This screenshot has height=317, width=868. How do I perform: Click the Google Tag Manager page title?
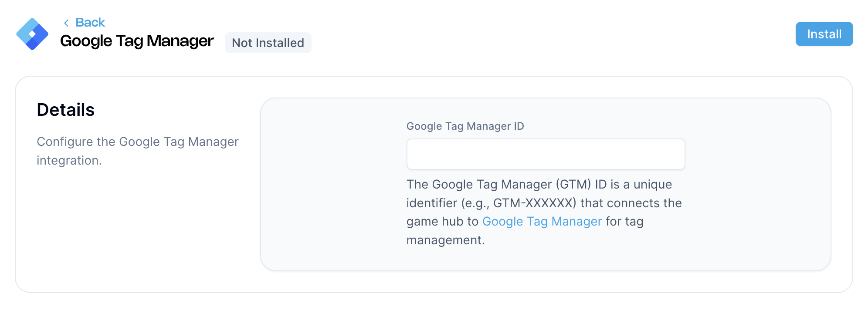click(137, 41)
